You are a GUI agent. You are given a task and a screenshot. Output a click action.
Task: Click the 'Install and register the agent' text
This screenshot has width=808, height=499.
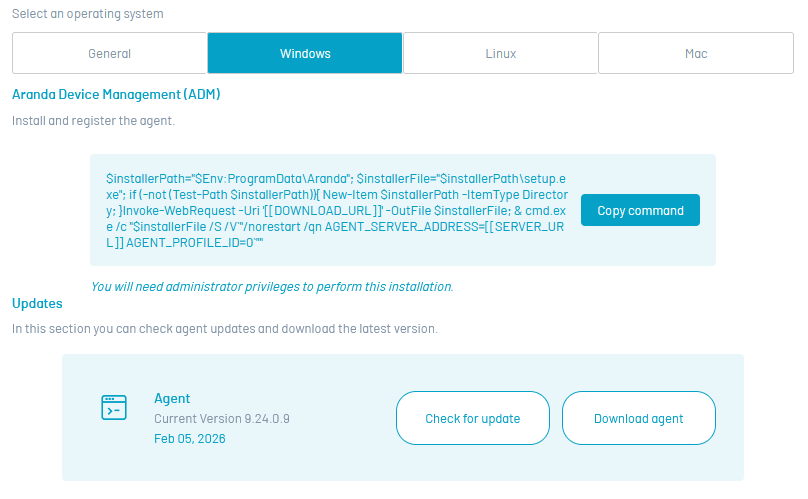point(93,121)
